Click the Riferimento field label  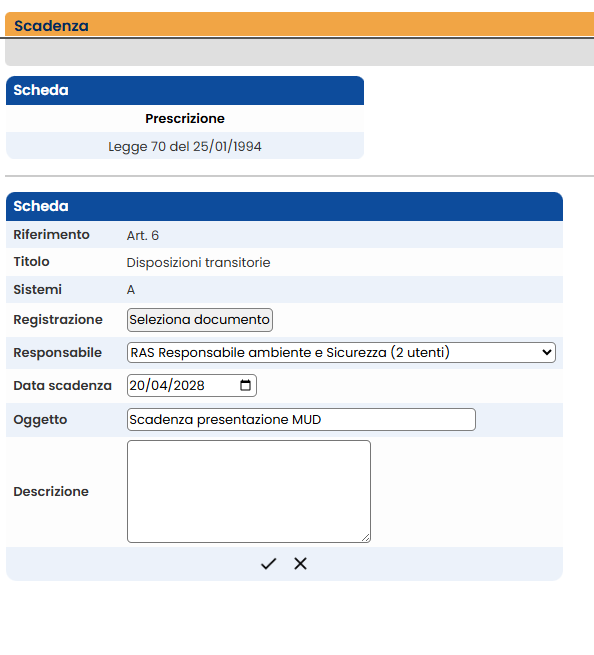pyautogui.click(x=51, y=235)
